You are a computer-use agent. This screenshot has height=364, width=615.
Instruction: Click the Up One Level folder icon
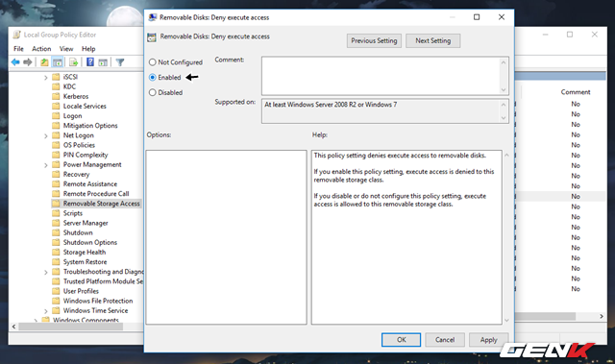tap(44, 62)
